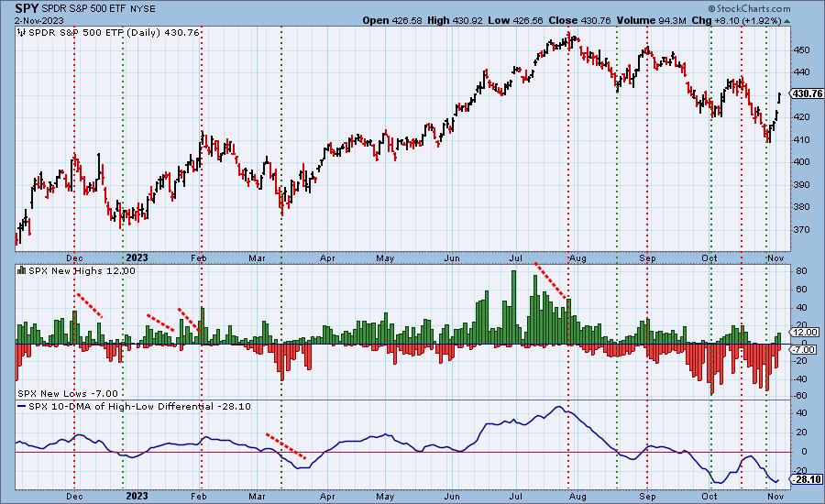Click the Close 430.76 value in header
The image size is (825, 504).
tap(579, 20)
